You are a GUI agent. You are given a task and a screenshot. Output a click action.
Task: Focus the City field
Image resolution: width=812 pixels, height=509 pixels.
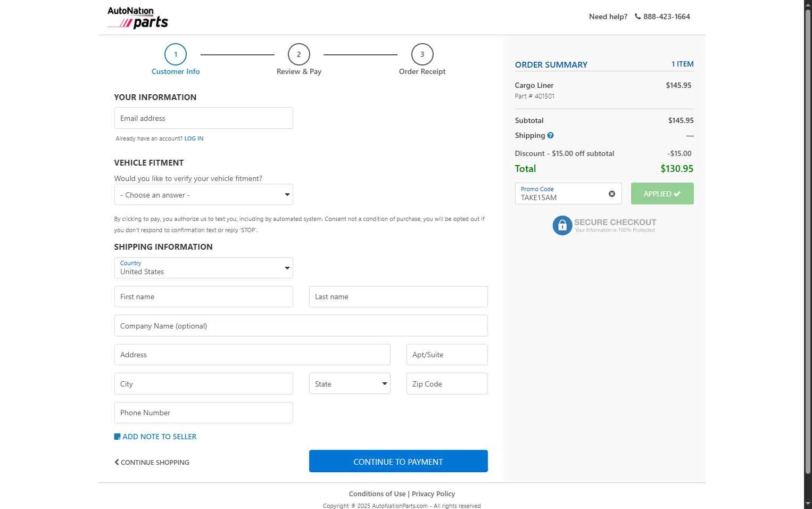click(x=203, y=384)
